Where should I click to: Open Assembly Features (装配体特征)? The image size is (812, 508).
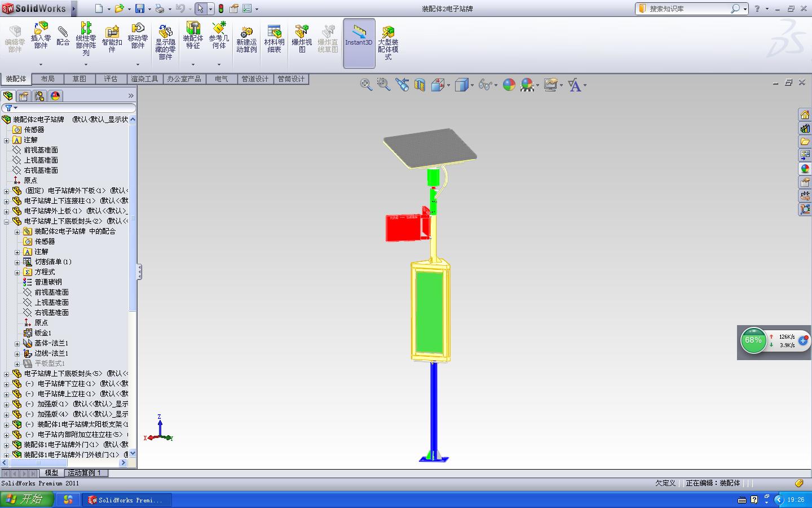(193, 35)
